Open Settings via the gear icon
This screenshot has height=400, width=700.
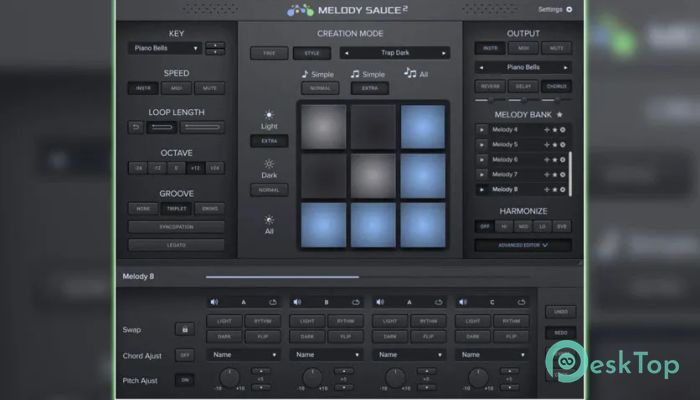click(x=569, y=9)
